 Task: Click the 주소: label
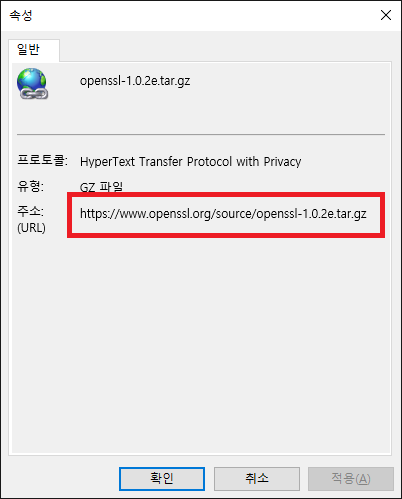pos(30,211)
